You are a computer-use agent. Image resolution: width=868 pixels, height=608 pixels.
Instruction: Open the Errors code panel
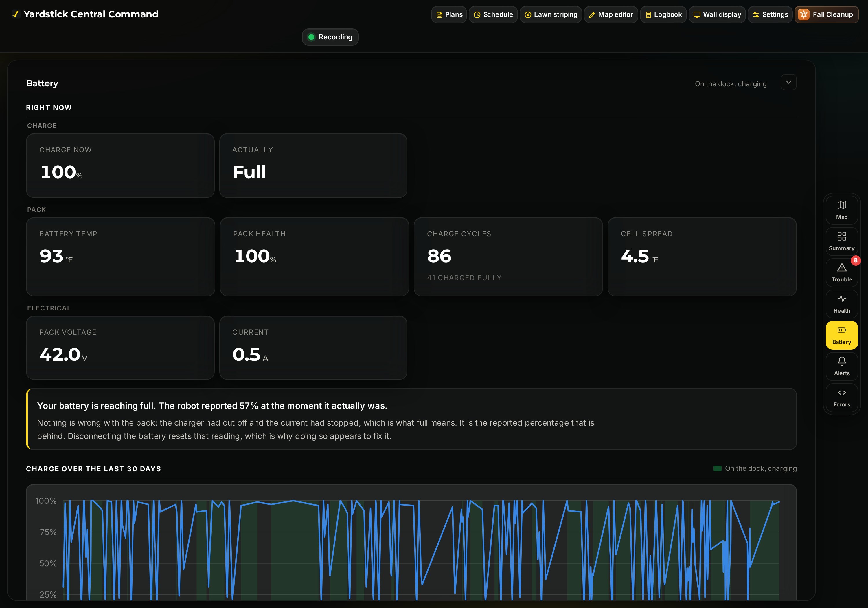[842, 398]
